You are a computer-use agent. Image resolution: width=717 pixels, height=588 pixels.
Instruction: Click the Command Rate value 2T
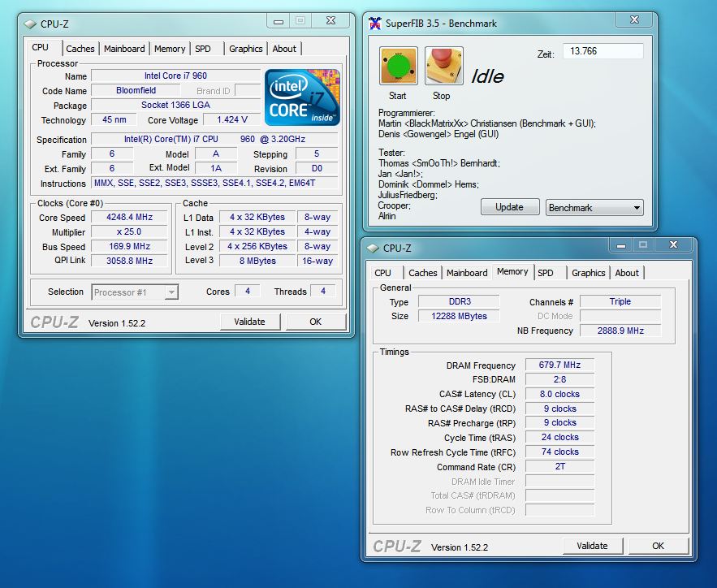[x=559, y=466]
